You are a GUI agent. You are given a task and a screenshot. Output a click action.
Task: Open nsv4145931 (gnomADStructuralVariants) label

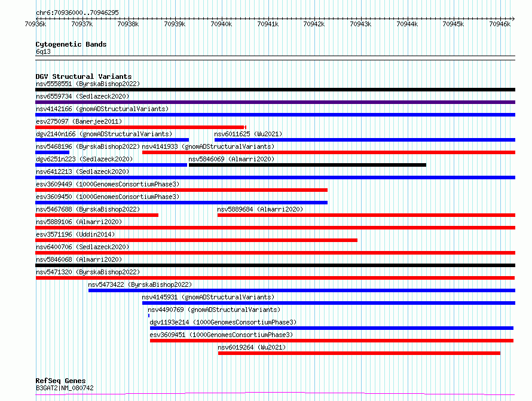pos(208,297)
